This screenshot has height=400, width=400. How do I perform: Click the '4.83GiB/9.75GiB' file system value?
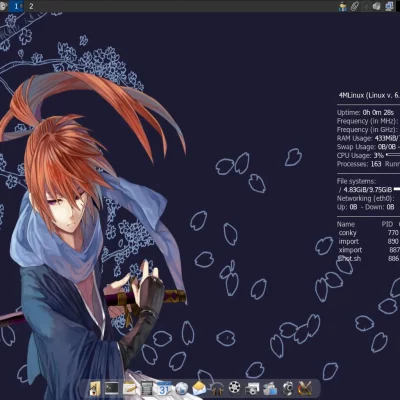[368, 190]
